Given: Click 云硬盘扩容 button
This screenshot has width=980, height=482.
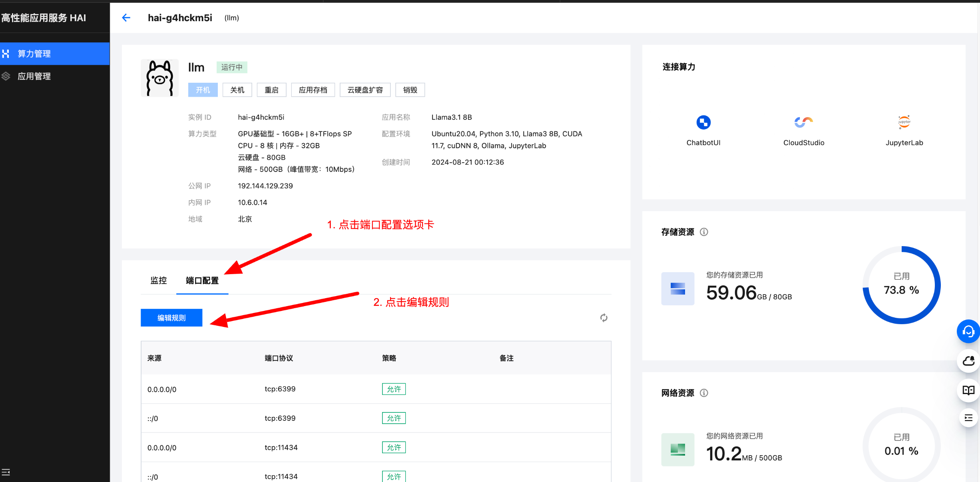Looking at the screenshot, I should coord(365,90).
